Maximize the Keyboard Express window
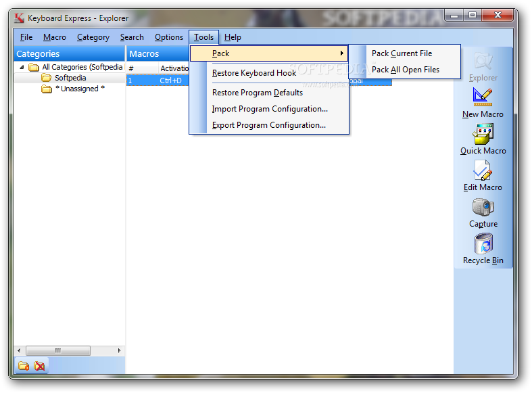 pos(473,16)
